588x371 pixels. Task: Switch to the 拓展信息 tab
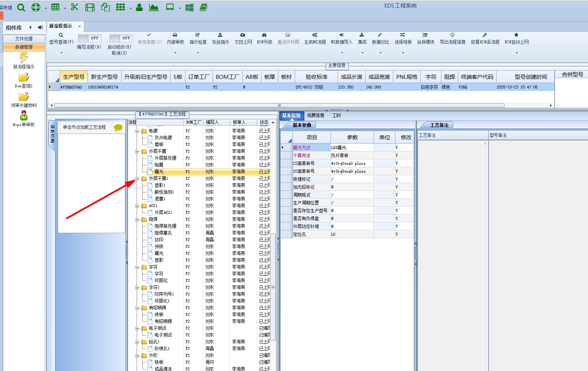pyautogui.click(x=316, y=115)
